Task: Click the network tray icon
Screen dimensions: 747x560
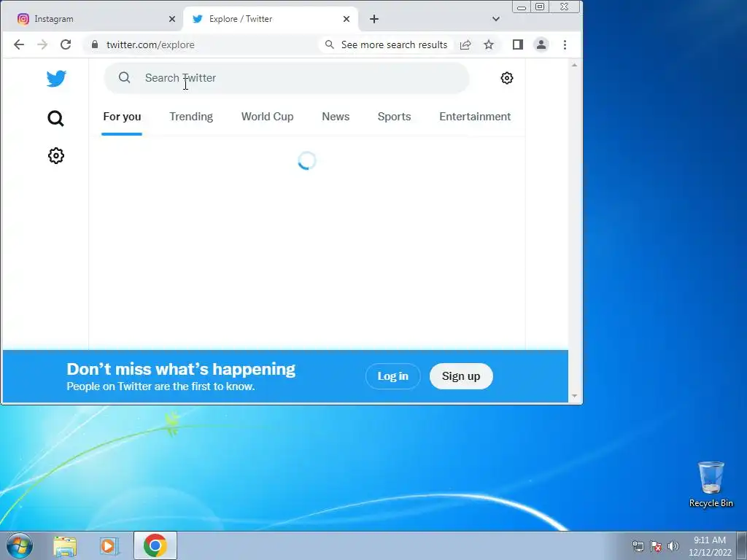Action: click(x=638, y=546)
